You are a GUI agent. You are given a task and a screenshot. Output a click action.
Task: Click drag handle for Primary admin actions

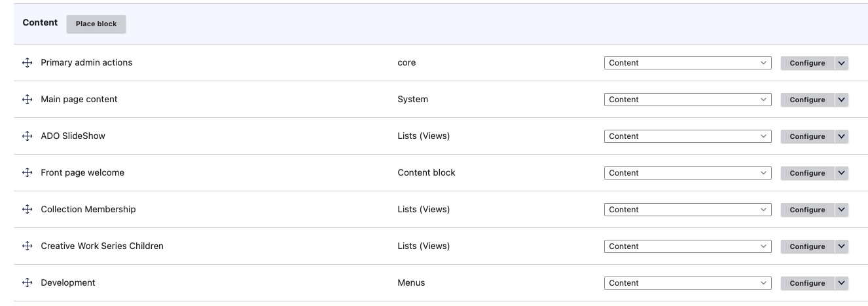27,63
